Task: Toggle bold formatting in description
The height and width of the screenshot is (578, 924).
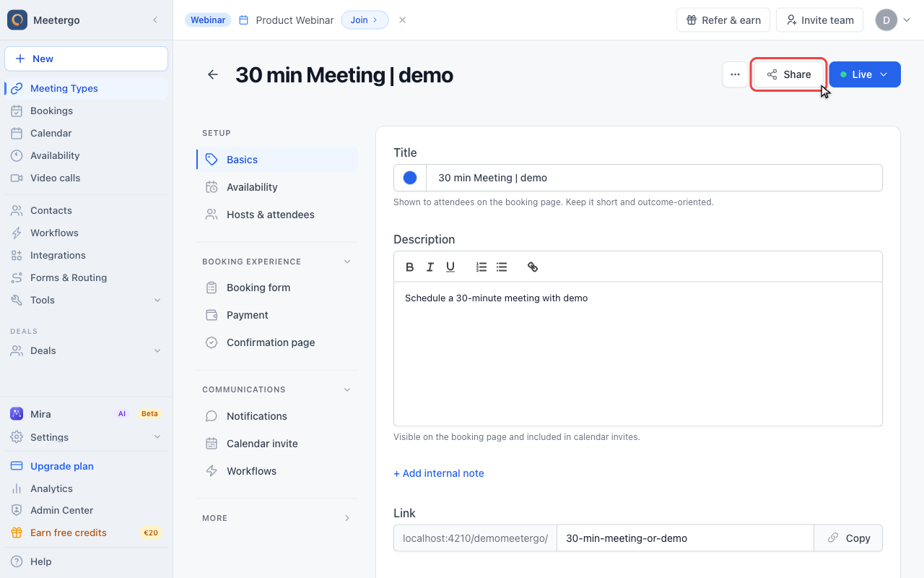Action: pyautogui.click(x=410, y=267)
